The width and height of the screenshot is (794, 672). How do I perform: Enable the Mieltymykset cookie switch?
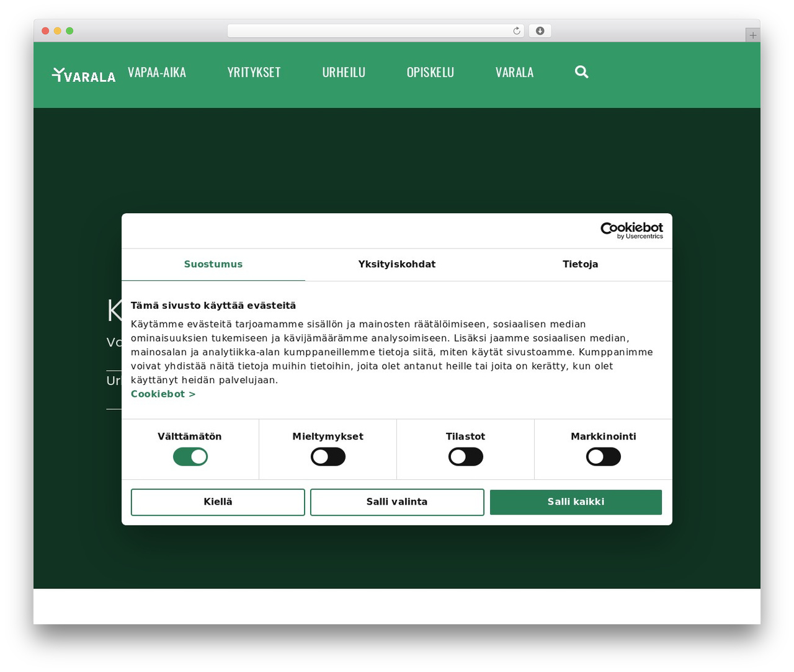(x=328, y=457)
